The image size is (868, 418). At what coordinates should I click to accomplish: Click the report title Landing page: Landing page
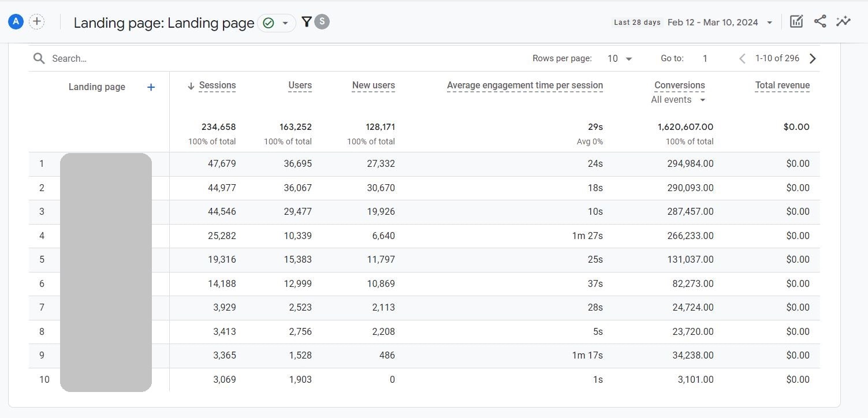pyautogui.click(x=164, y=23)
